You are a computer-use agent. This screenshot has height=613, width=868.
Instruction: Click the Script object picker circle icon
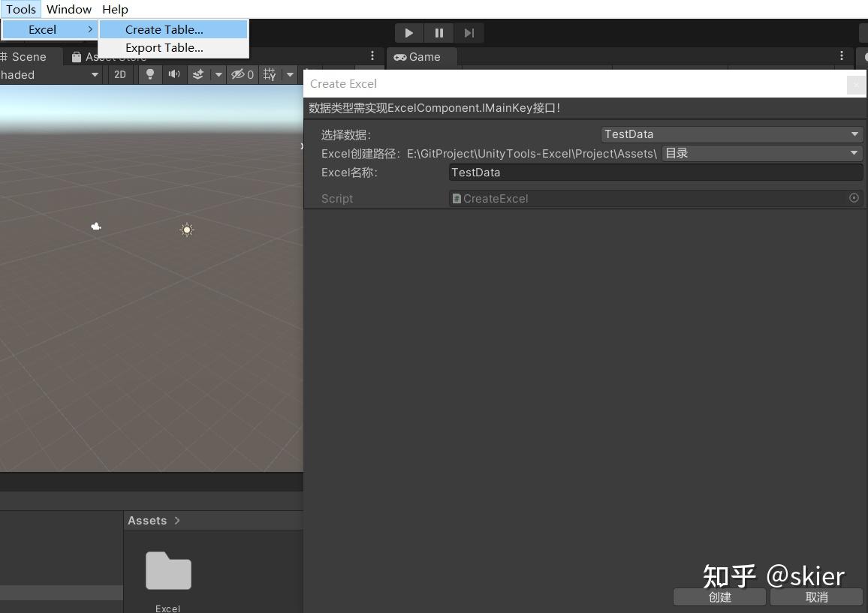854,198
